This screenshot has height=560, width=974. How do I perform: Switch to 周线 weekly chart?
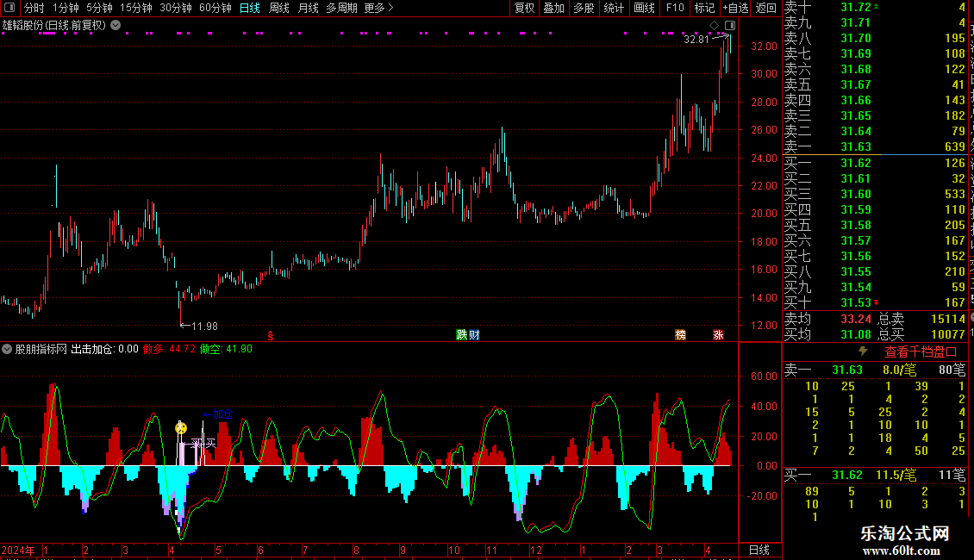pyautogui.click(x=279, y=8)
